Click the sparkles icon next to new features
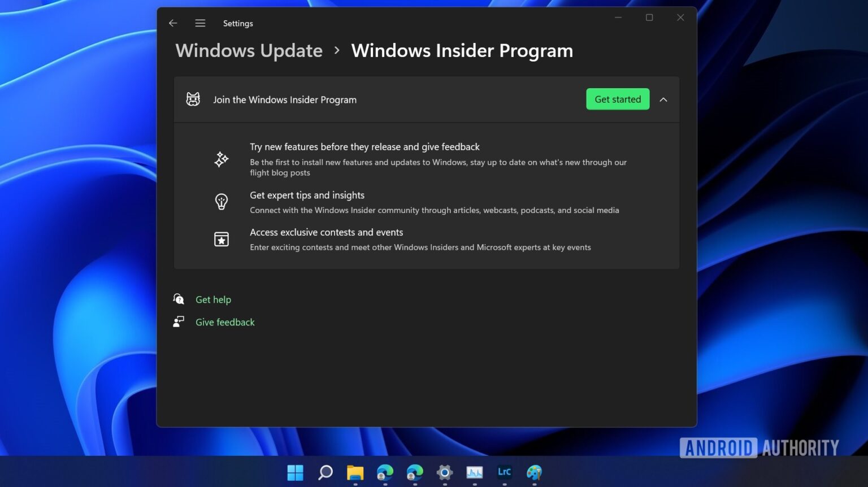The width and height of the screenshot is (868, 487). 221,159
